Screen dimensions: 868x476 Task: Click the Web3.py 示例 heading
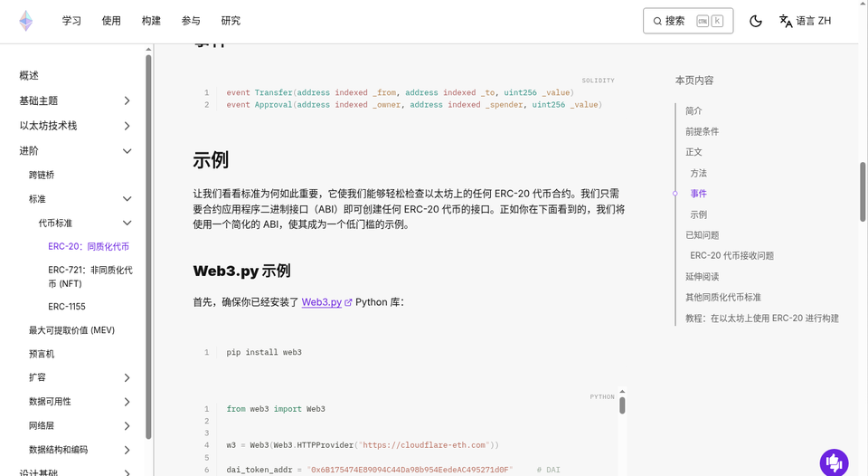click(x=241, y=271)
